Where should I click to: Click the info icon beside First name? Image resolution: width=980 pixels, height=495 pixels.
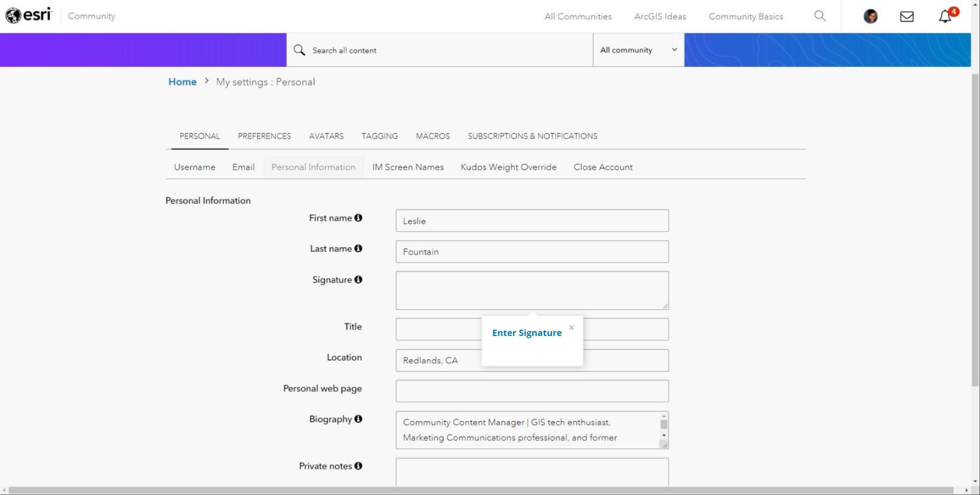358,218
